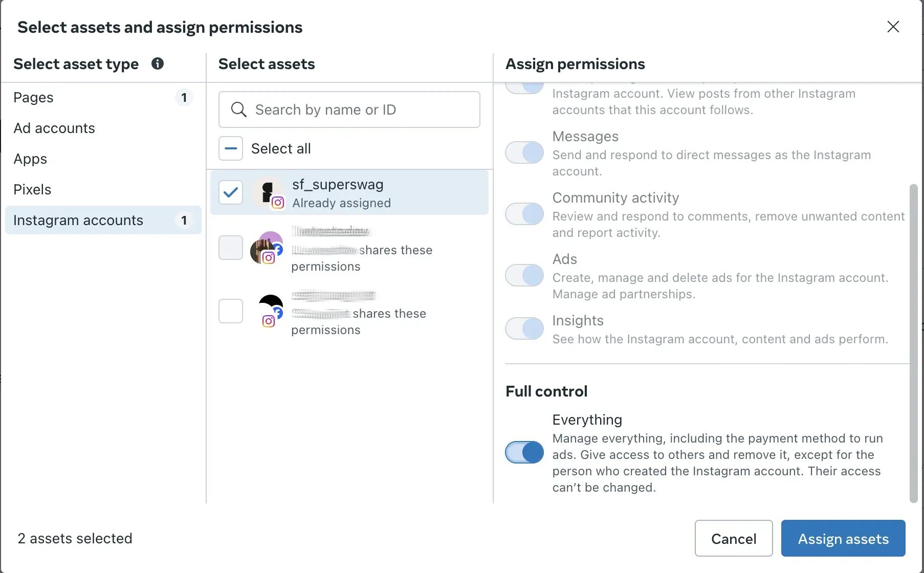
Task: Click the magnifier icon in the search box
Action: 238,109
